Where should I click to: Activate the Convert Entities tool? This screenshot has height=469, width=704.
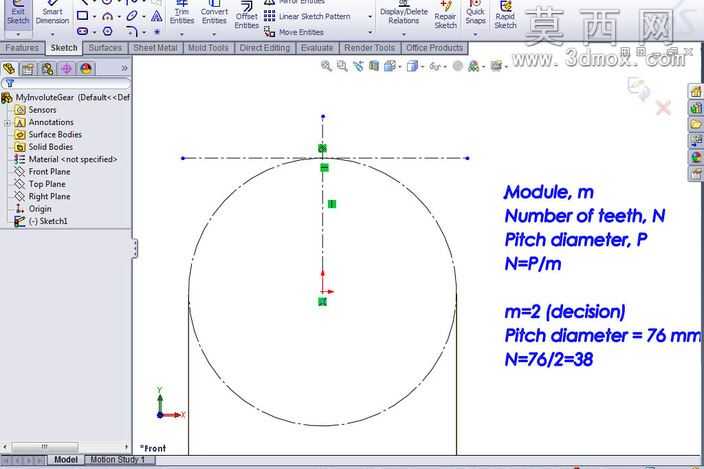coord(214,13)
